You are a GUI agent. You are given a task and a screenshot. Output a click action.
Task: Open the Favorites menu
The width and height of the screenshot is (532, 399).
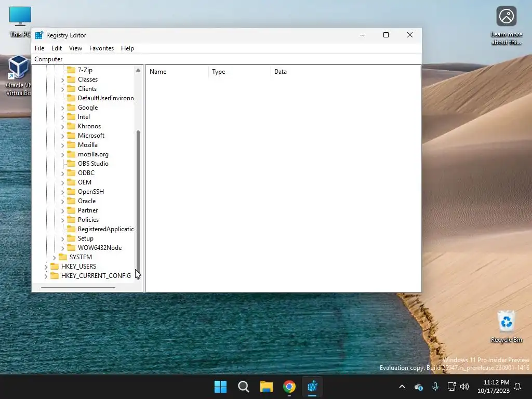coord(101,48)
